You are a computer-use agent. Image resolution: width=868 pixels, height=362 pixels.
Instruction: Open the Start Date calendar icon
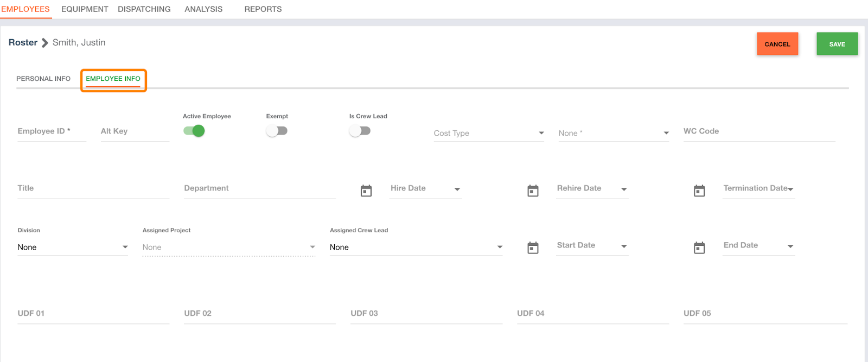[x=533, y=247]
